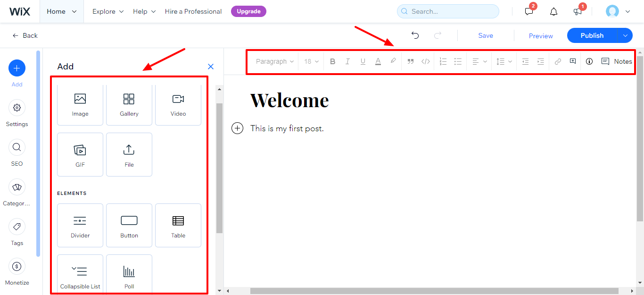The height and width of the screenshot is (295, 644).
Task: Toggle bulleted list
Action: [458, 61]
